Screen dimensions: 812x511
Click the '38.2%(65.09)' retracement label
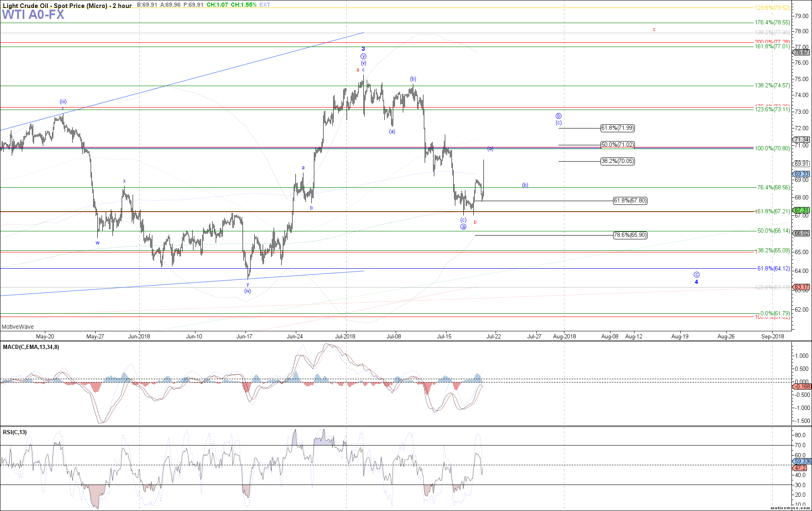pyautogui.click(x=773, y=250)
